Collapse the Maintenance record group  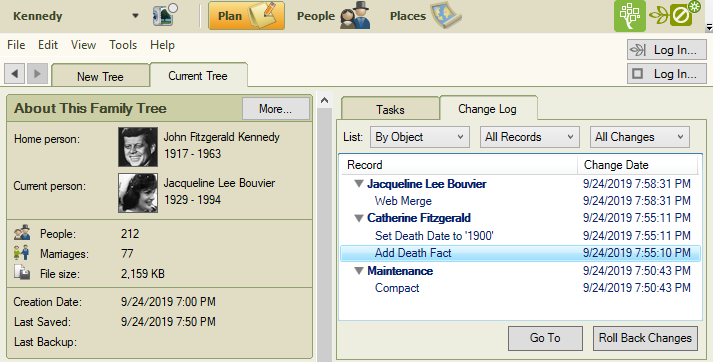click(x=359, y=271)
